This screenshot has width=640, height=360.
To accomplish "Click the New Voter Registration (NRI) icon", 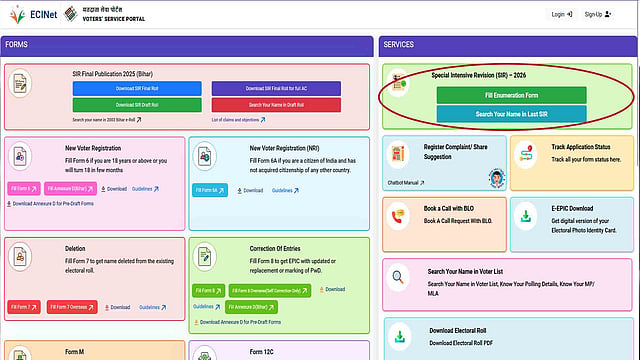I will [204, 156].
